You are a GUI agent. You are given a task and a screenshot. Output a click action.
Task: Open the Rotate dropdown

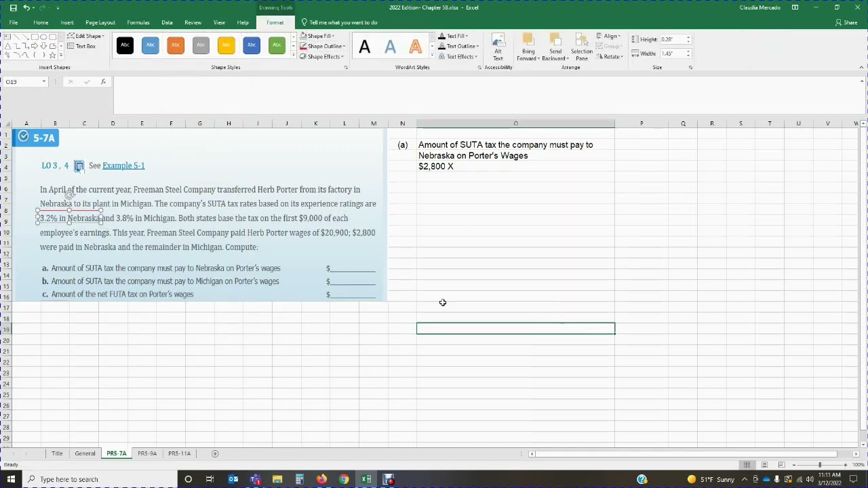coord(610,56)
